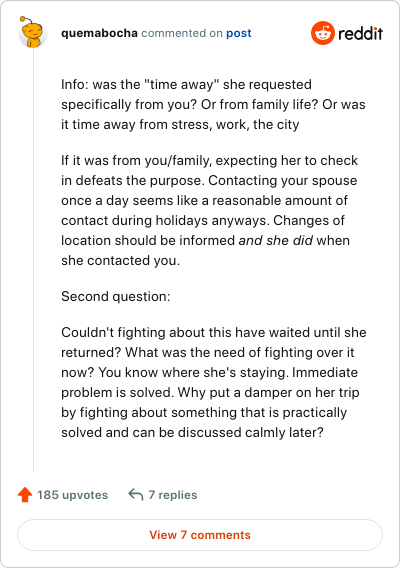Click the orange upvote arrow
The height and width of the screenshot is (568, 400).
pos(25,494)
